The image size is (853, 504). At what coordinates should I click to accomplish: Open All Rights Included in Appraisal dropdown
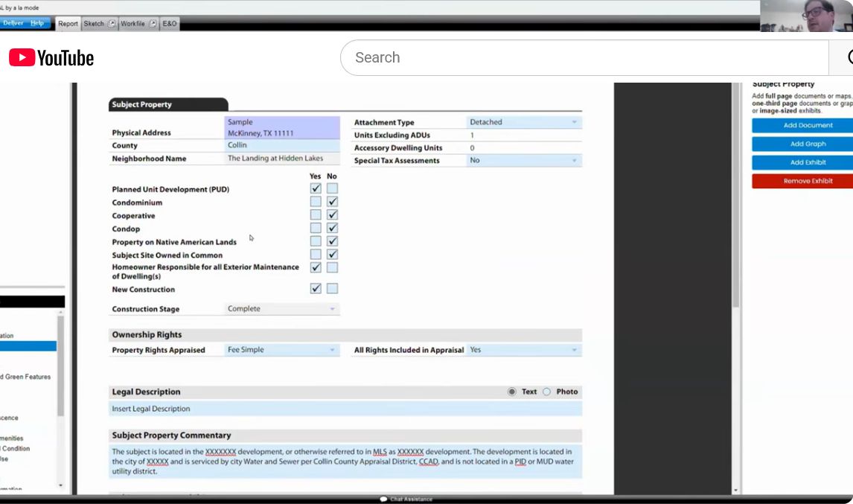pos(524,350)
